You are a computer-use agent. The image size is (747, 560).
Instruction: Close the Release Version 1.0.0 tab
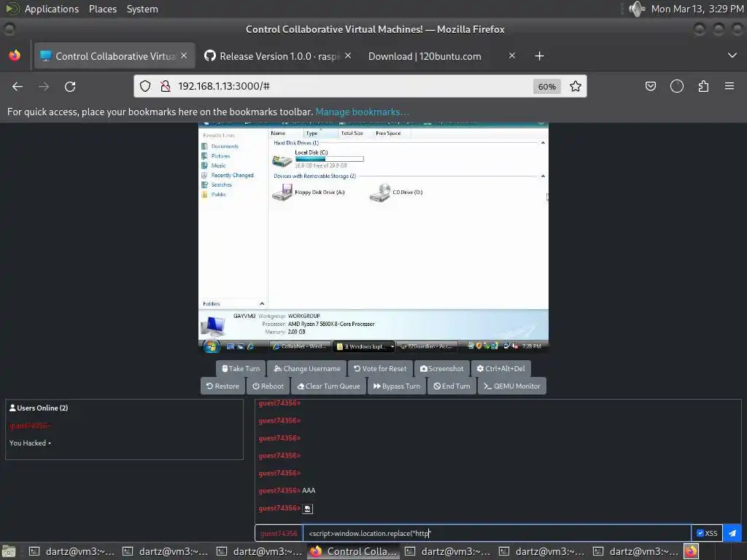(x=348, y=55)
